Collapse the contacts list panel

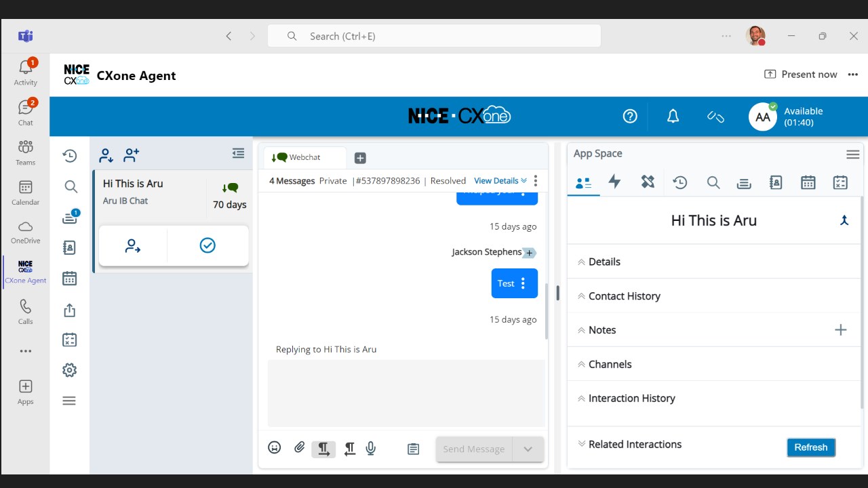(238, 153)
